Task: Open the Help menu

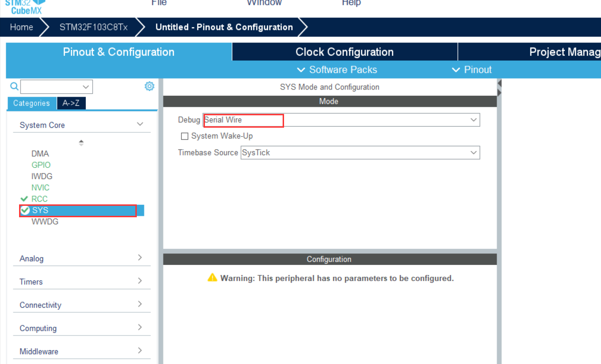Action: click(351, 3)
